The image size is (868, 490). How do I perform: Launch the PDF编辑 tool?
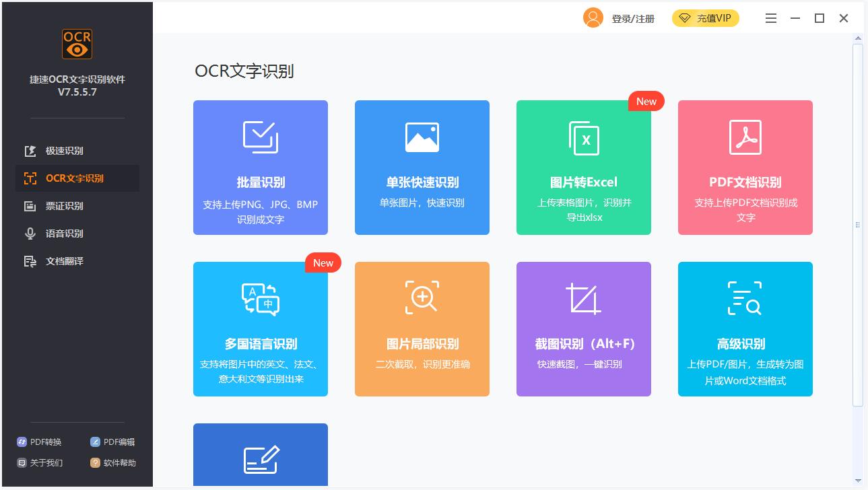[112, 442]
